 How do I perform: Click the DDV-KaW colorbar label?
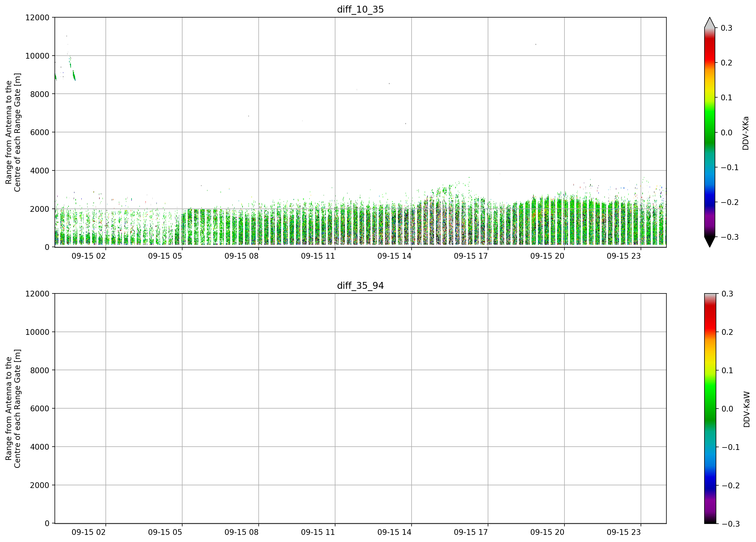(x=746, y=409)
